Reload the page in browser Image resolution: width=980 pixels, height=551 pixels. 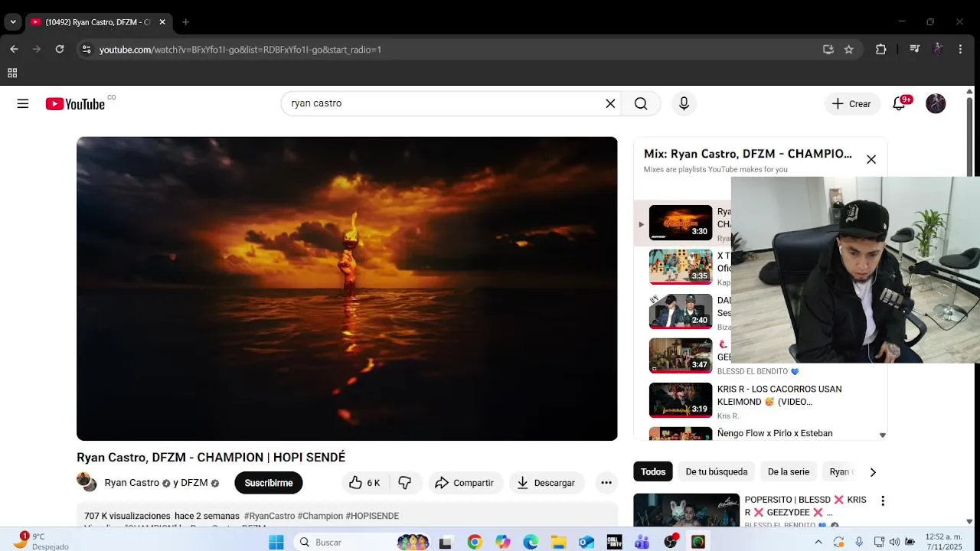tap(60, 49)
